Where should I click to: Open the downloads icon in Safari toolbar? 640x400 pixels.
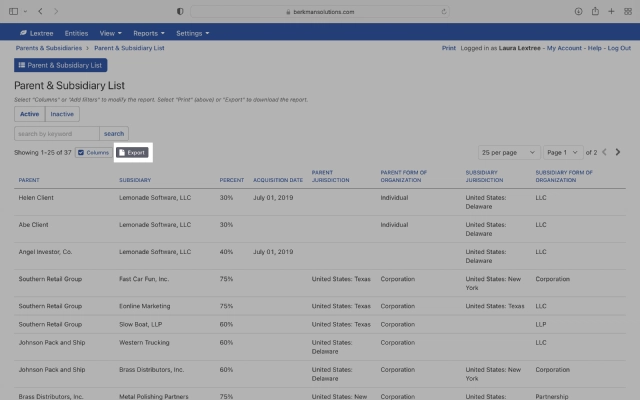(578, 11)
